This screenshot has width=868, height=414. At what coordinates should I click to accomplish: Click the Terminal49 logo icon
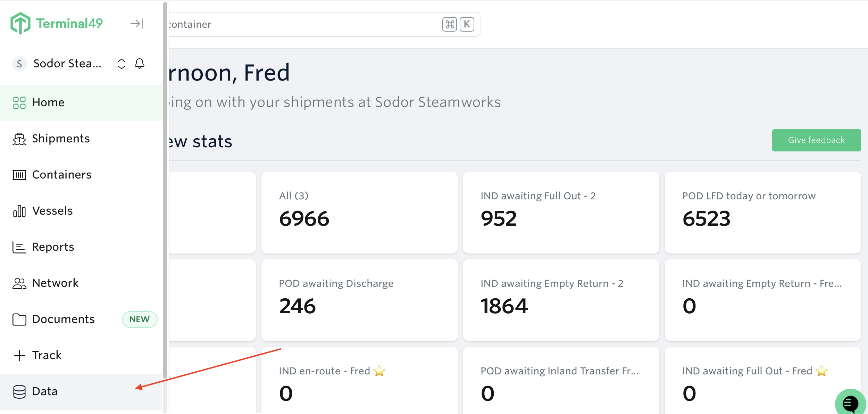[x=20, y=24]
